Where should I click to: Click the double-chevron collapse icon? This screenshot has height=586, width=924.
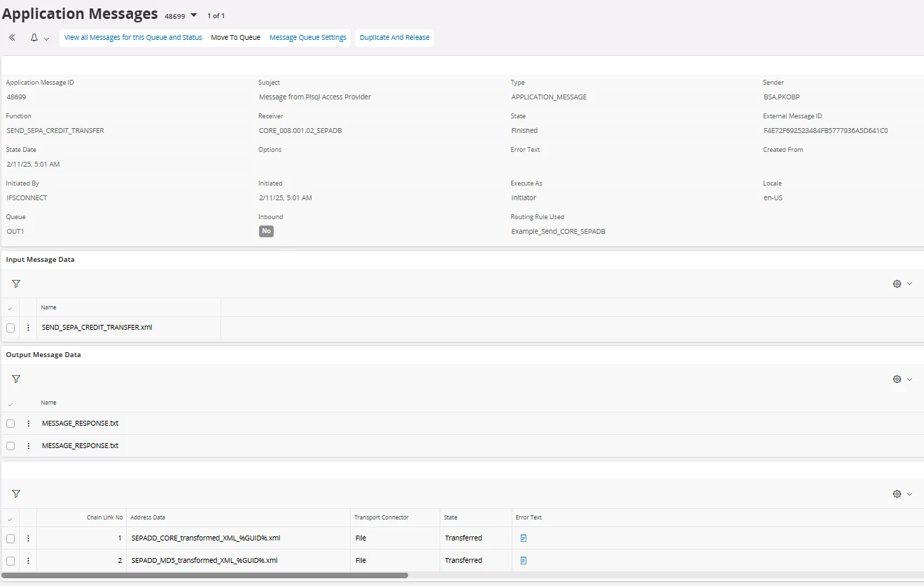pyautogui.click(x=12, y=38)
